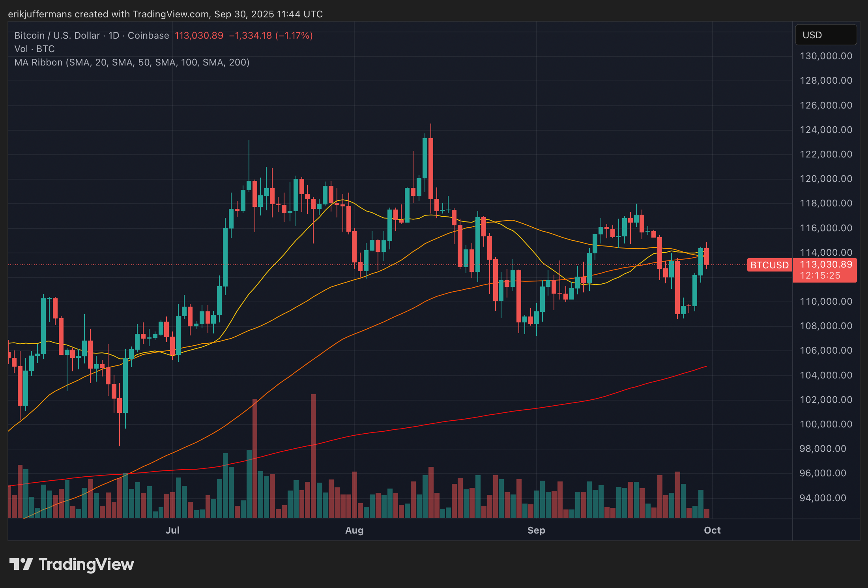The width and height of the screenshot is (868, 588).
Task: Click the TradingView logo icon
Action: (x=21, y=564)
